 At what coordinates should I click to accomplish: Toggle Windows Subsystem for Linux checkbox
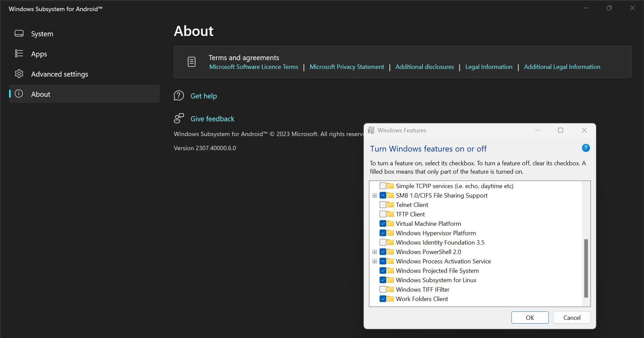383,280
